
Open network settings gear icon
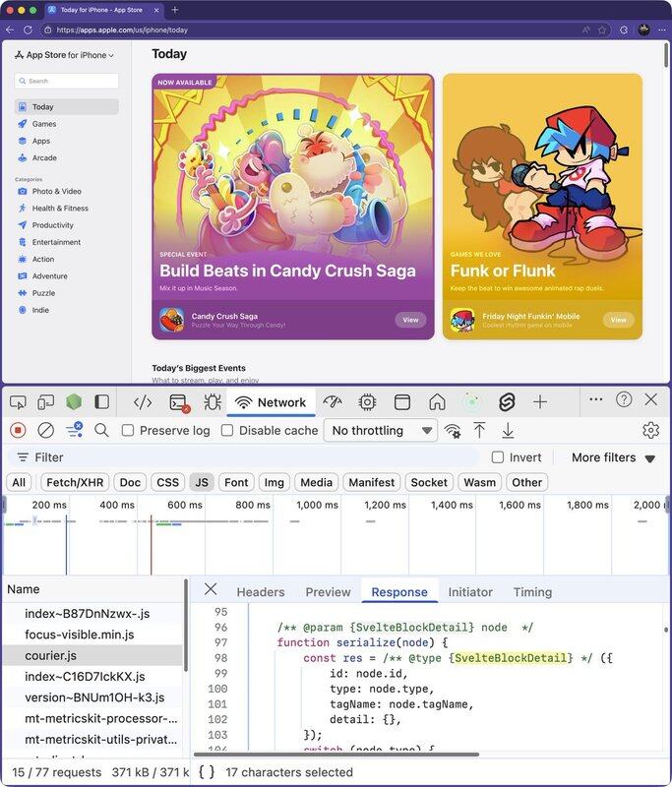click(x=649, y=430)
